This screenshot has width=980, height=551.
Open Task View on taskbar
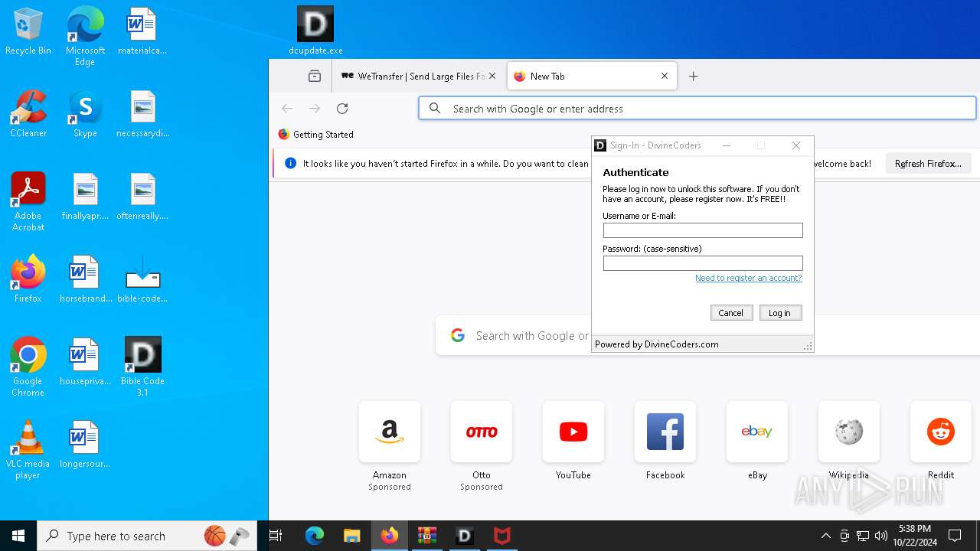(x=276, y=536)
